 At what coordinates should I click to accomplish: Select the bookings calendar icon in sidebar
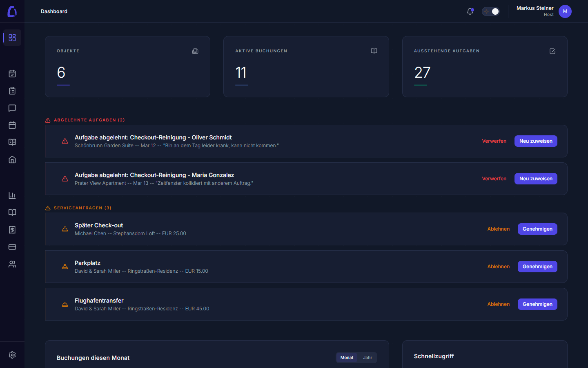[12, 74]
